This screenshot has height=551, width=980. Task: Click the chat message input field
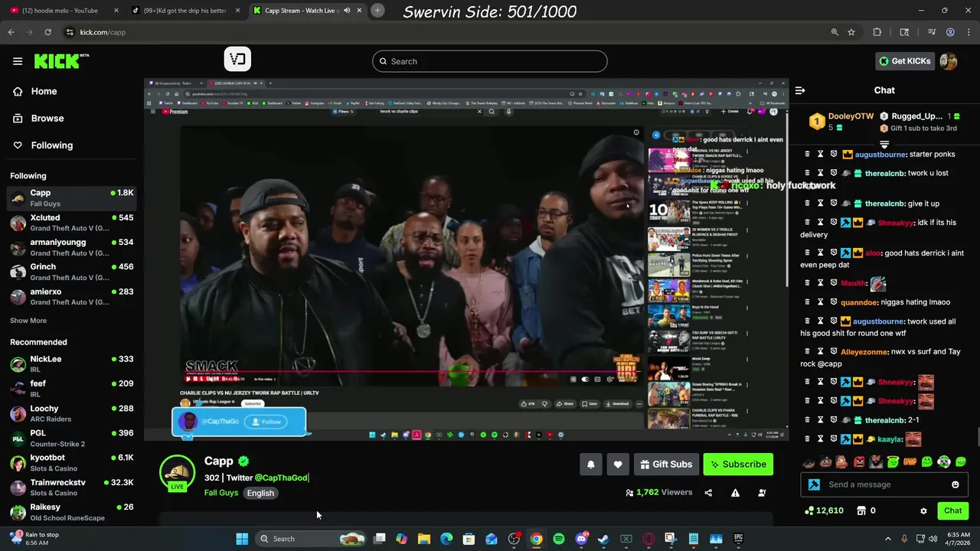tap(884, 484)
